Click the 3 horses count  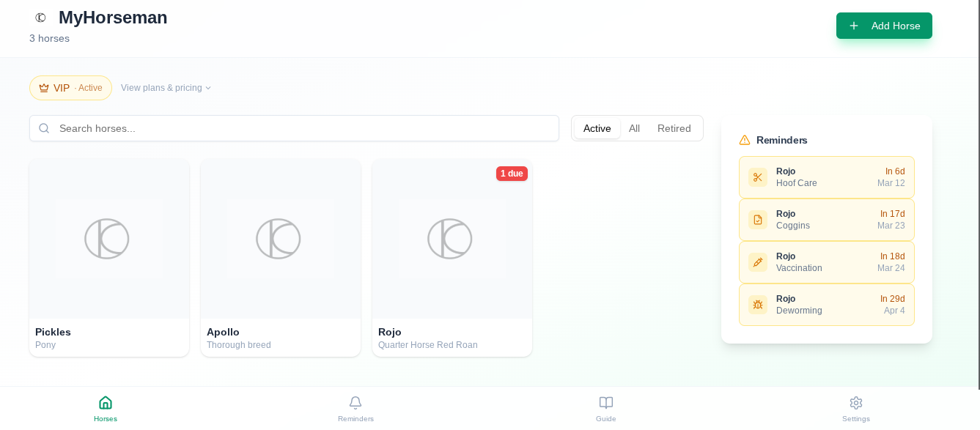point(49,38)
